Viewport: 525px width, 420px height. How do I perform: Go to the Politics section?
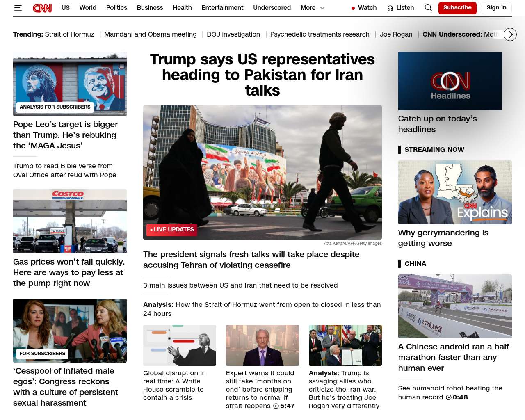(x=116, y=8)
